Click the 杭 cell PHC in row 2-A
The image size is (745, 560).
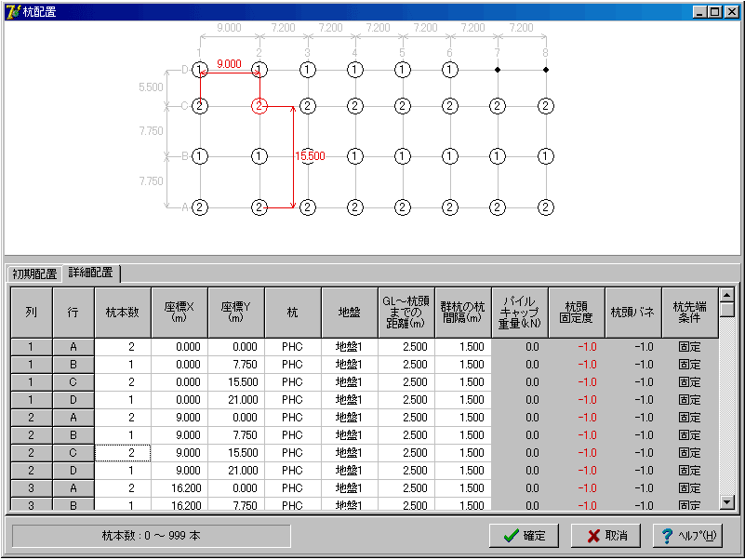(293, 418)
